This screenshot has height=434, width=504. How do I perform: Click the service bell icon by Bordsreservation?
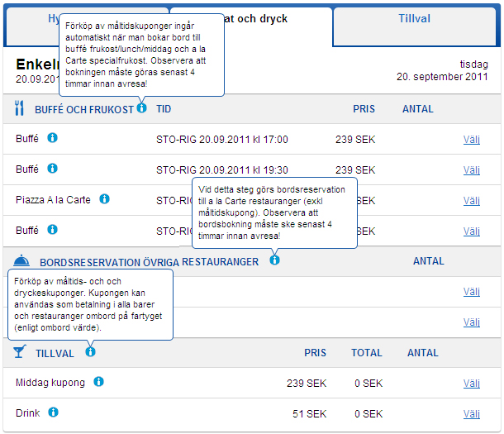(x=21, y=261)
